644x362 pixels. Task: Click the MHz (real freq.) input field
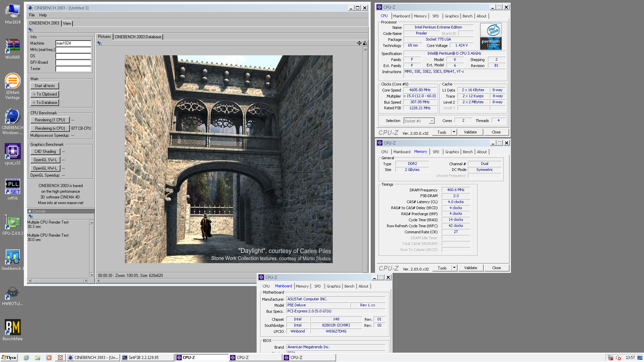[x=73, y=50]
